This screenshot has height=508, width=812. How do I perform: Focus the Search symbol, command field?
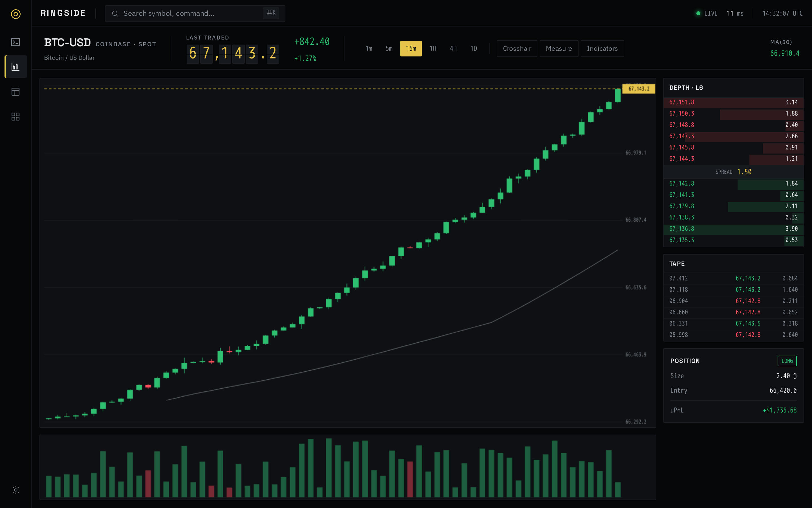click(195, 14)
